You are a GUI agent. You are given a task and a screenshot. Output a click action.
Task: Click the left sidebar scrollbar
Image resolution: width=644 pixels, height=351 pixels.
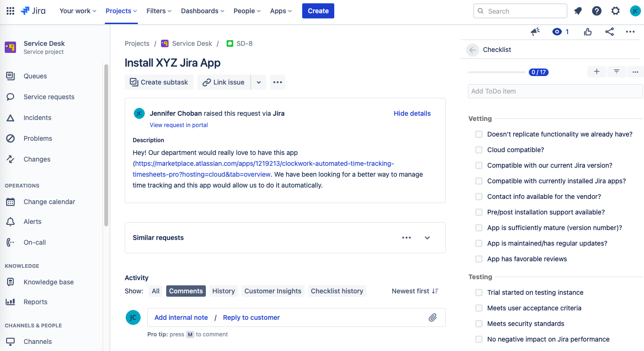click(106, 144)
